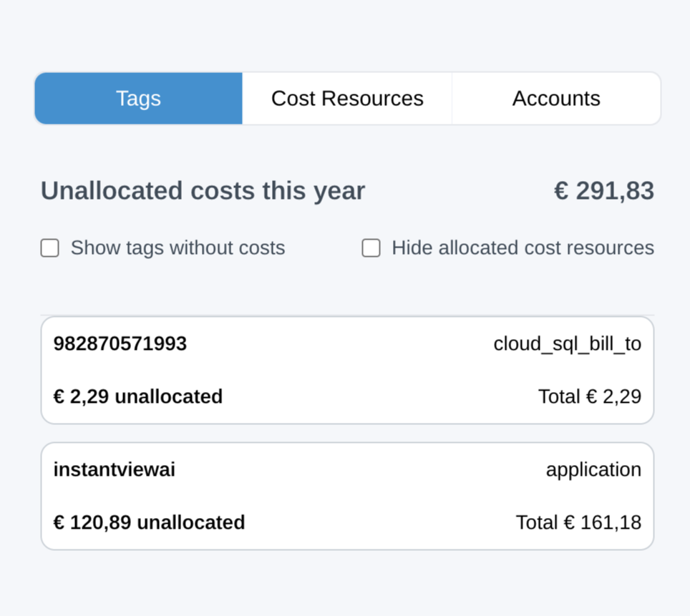Image resolution: width=690 pixels, height=616 pixels.
Task: Click the Unallocated costs this year heading
Action: point(203,191)
